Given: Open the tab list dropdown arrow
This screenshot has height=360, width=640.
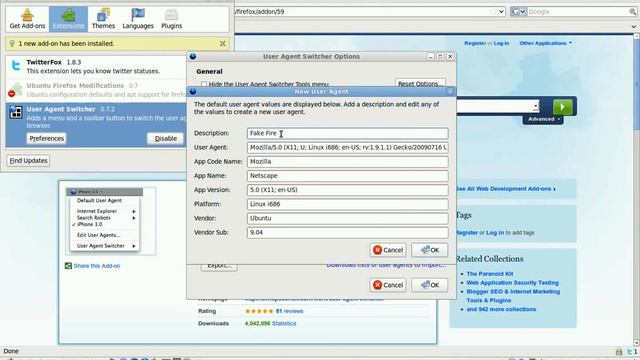Looking at the screenshot, I should coord(633,27).
